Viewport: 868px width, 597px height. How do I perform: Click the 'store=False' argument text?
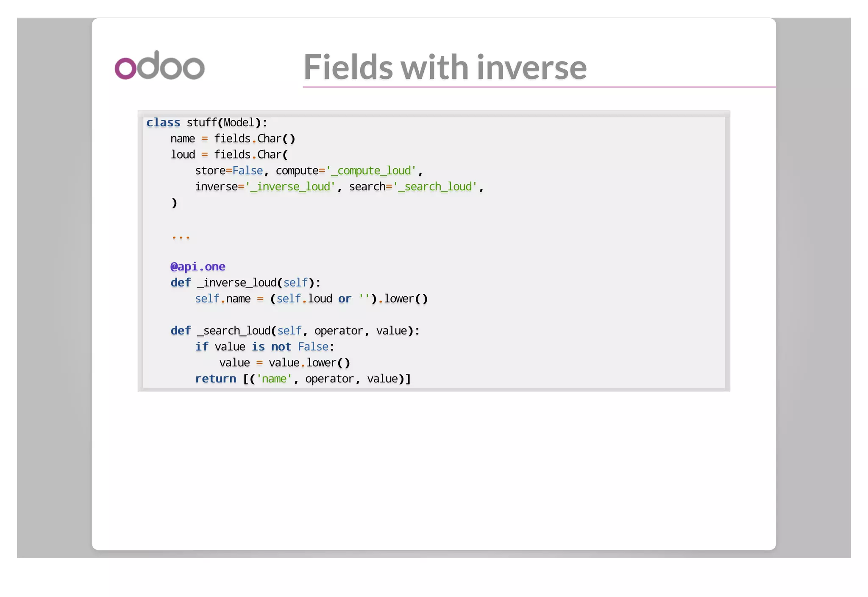pos(229,170)
